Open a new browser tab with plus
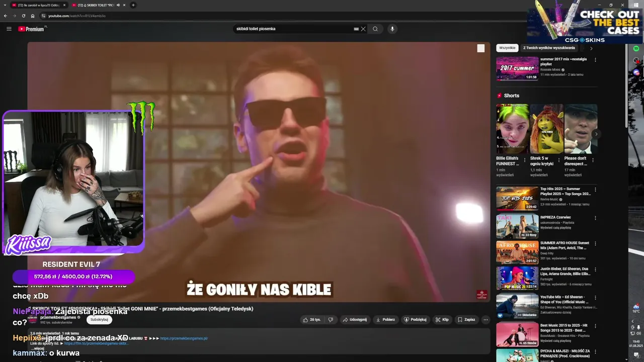Image resolution: width=644 pixels, height=362 pixels. (x=133, y=5)
